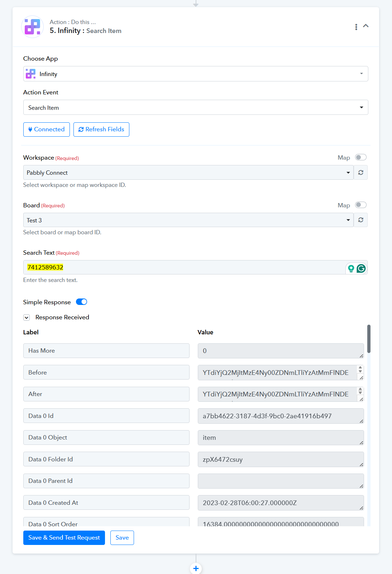The height and width of the screenshot is (574, 392).
Task: Click 'Select board or map board ID.' hint
Action: 62,232
